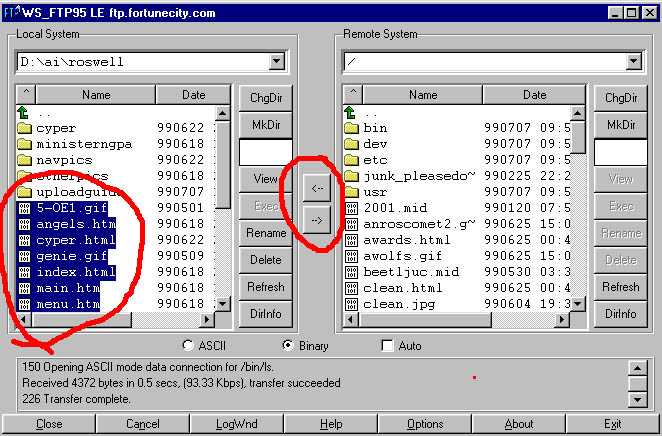This screenshot has height=436, width=662.
Task: Select the ASCII transfer mode radio button
Action: click(188, 346)
